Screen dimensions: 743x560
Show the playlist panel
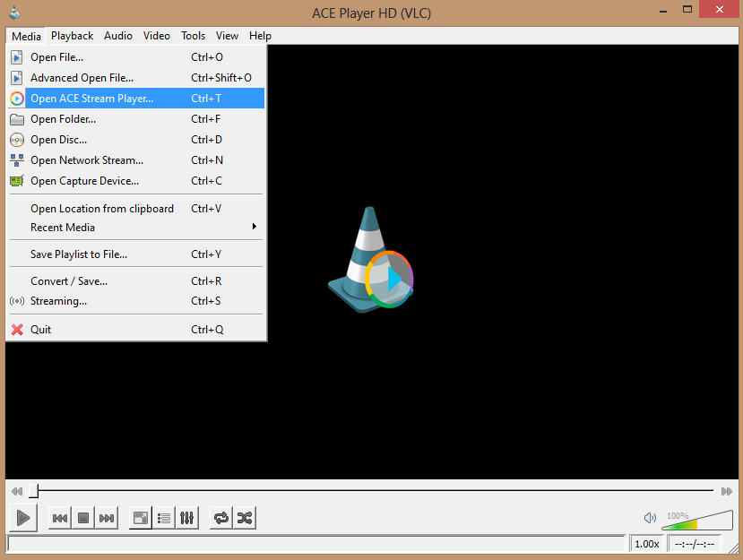tap(164, 518)
